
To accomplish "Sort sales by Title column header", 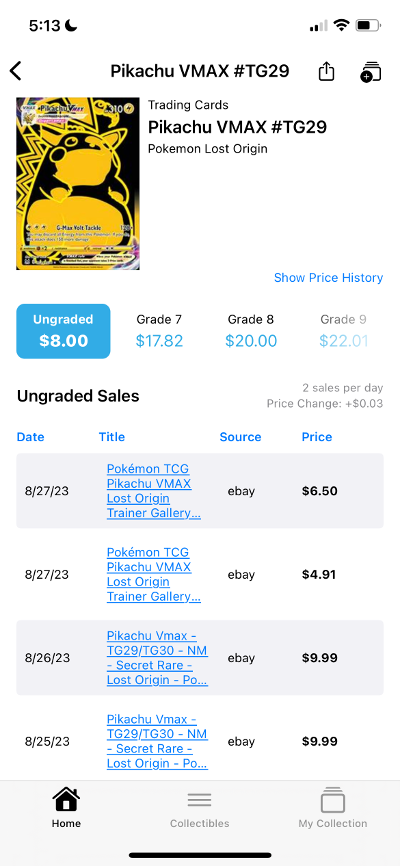I will point(112,437).
